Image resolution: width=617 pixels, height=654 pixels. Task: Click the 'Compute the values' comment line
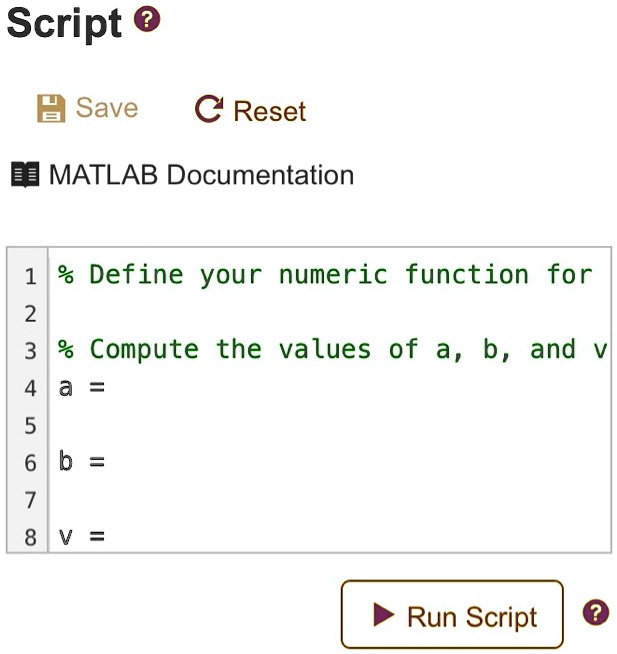(x=330, y=350)
